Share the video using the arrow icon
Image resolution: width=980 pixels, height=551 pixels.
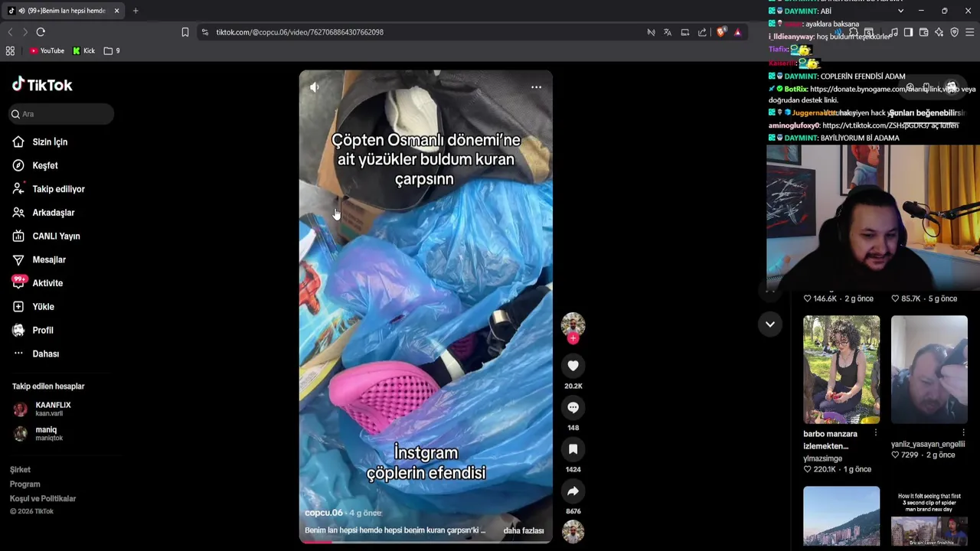[x=573, y=491]
